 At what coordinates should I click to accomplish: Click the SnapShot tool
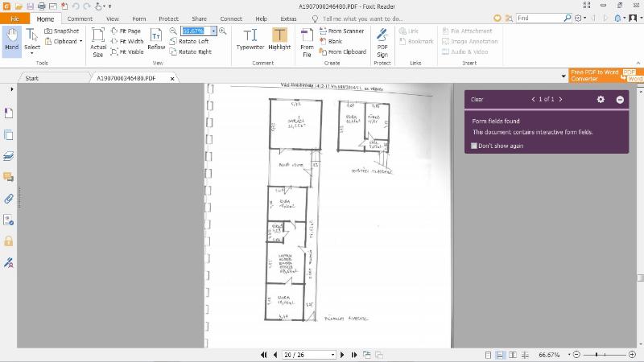point(62,31)
